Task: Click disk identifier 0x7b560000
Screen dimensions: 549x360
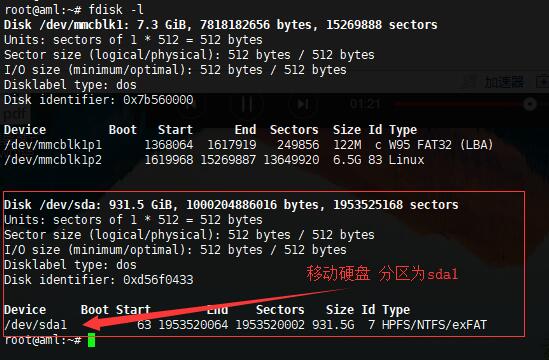Action: click(158, 100)
